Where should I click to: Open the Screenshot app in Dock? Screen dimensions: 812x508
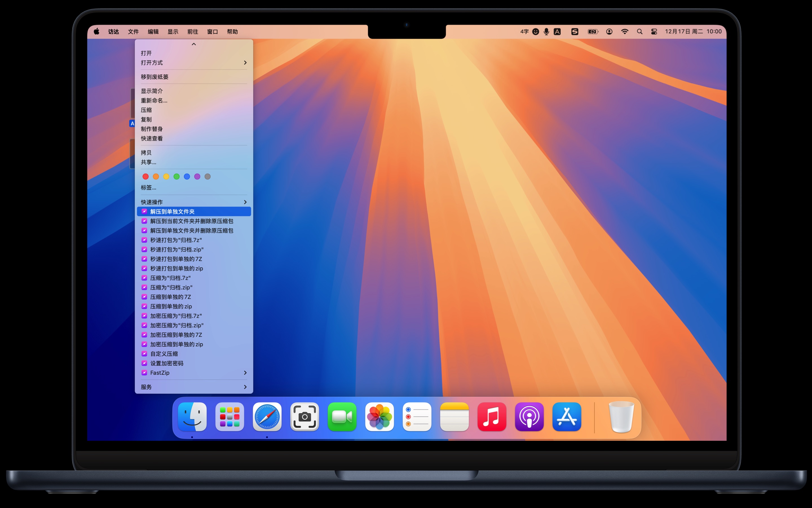click(x=305, y=417)
